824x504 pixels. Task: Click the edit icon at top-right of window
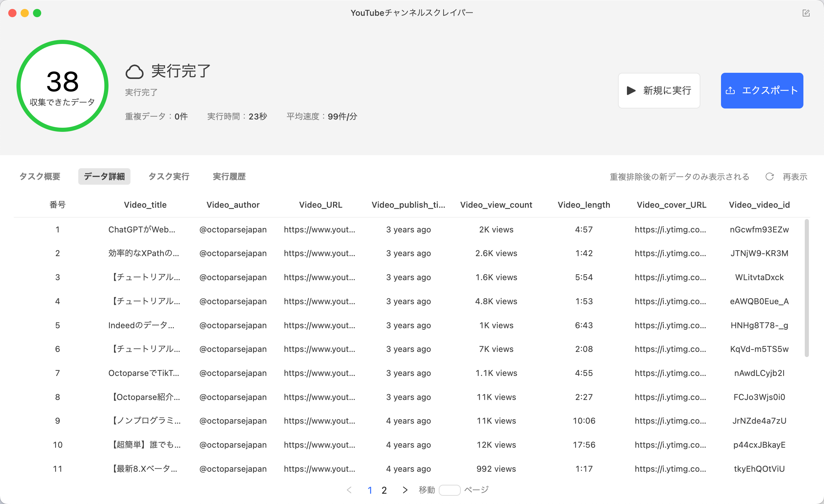[x=806, y=13]
